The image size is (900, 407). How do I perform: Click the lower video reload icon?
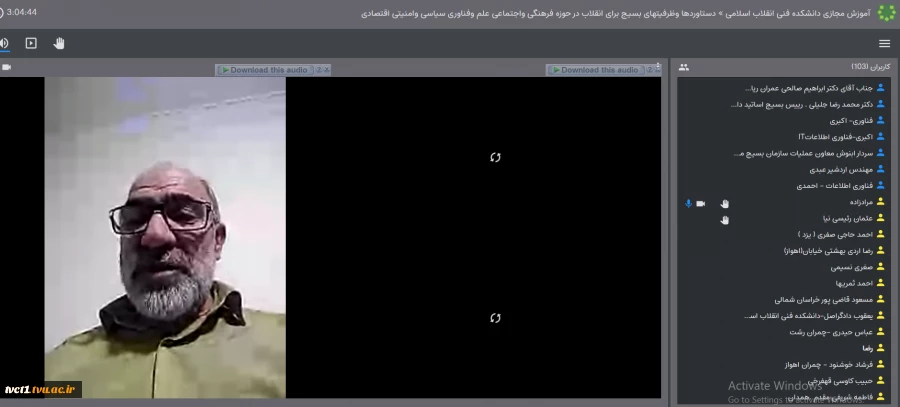(x=495, y=318)
